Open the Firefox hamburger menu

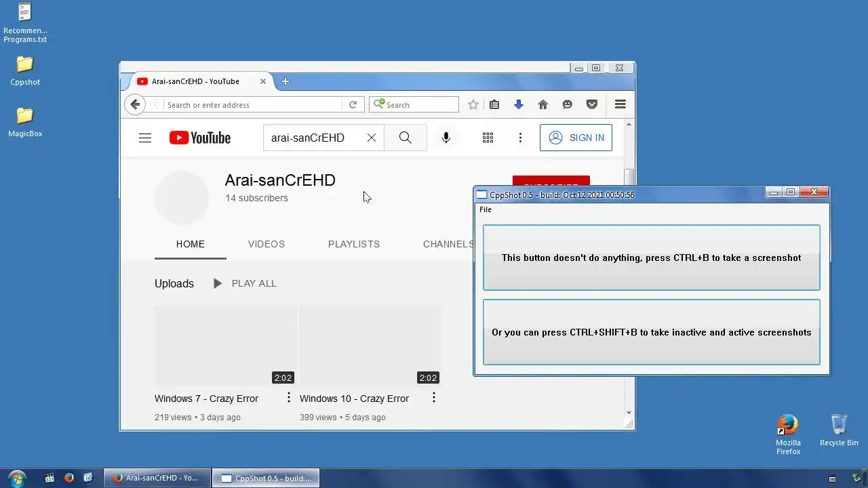620,104
